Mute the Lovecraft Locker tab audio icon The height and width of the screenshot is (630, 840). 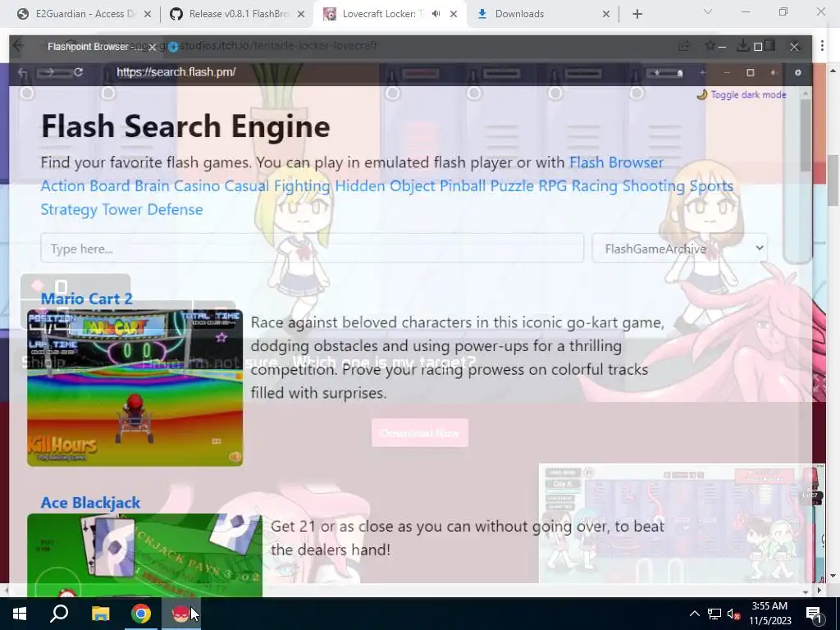click(436, 14)
